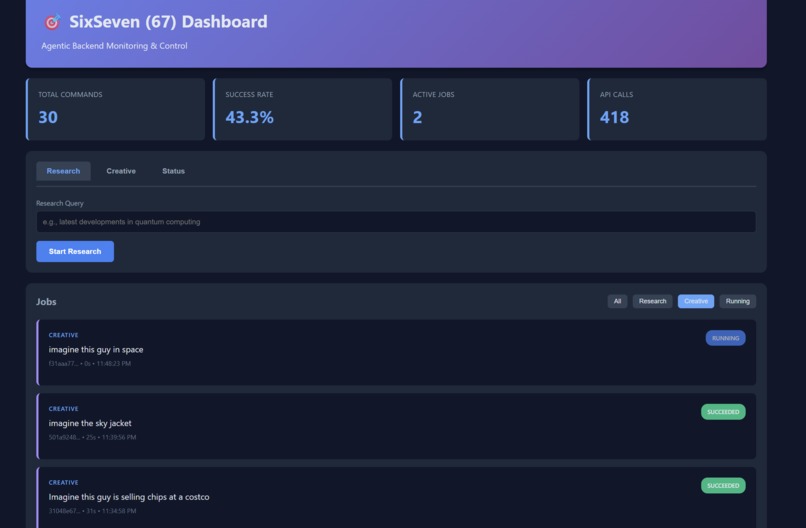Click the Start Research button
This screenshot has width=806, height=528.
pyautogui.click(x=75, y=251)
